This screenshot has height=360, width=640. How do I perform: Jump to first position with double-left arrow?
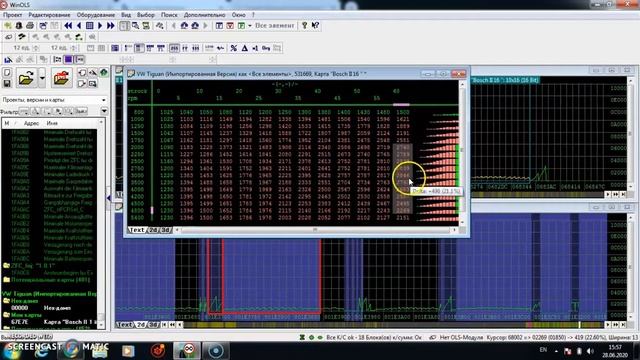click(68, 26)
